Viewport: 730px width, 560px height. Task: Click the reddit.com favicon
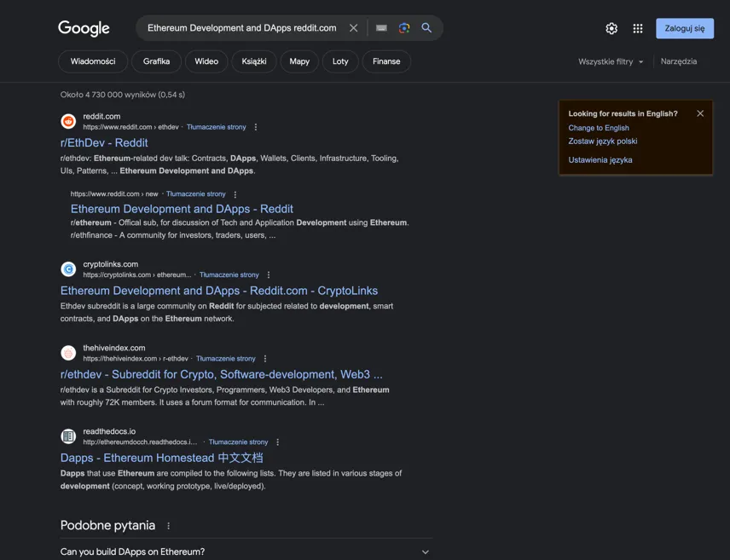click(x=68, y=121)
